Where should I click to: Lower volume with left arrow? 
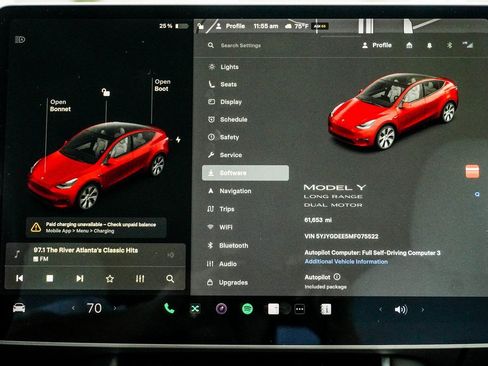380,310
